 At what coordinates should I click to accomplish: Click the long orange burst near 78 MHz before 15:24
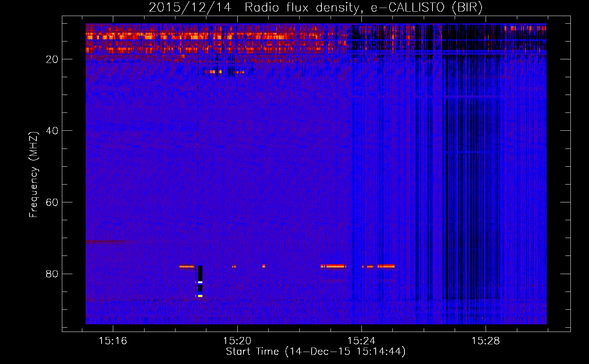[x=335, y=266]
